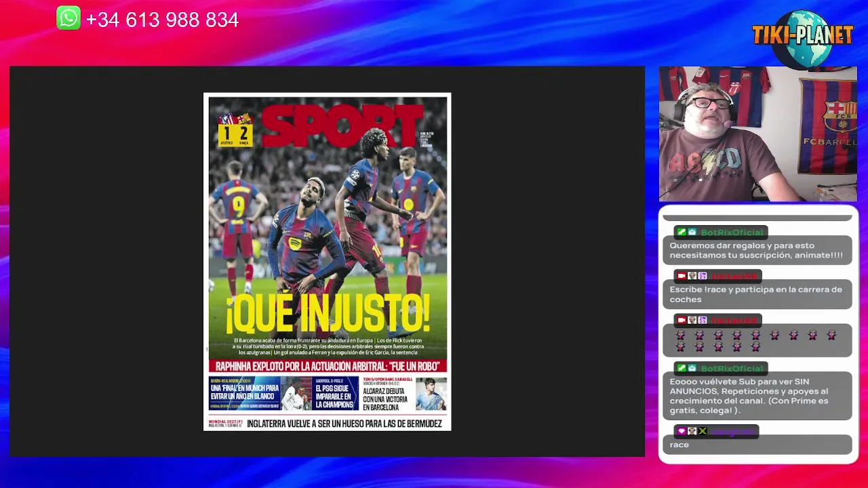
Task: Click the red username above the emote message
Action: click(x=733, y=320)
